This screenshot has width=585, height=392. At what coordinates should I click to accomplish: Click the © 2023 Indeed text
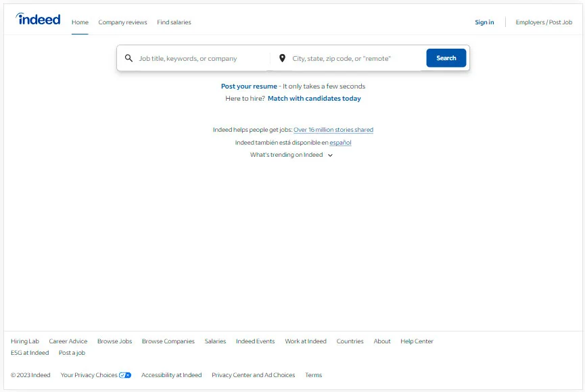(x=30, y=375)
